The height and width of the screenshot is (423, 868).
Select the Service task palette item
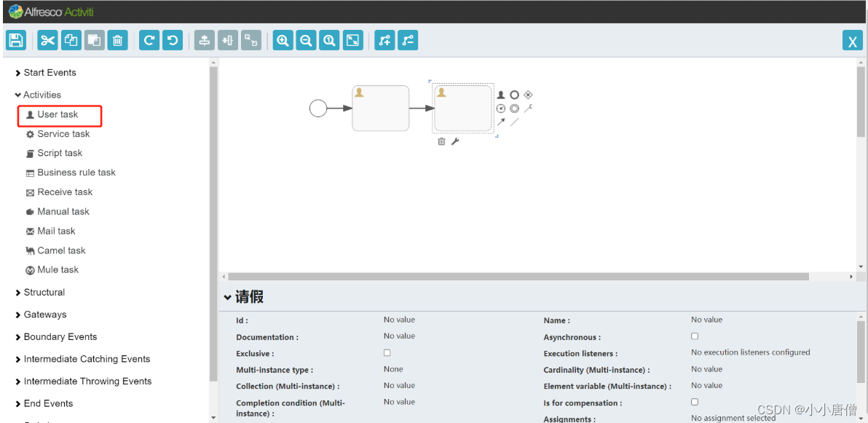tap(65, 134)
